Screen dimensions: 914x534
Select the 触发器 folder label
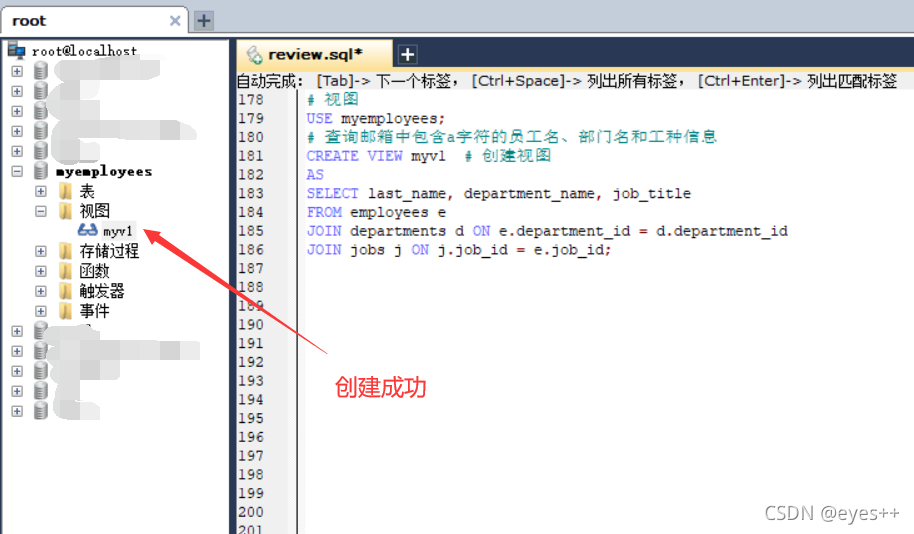[102, 291]
